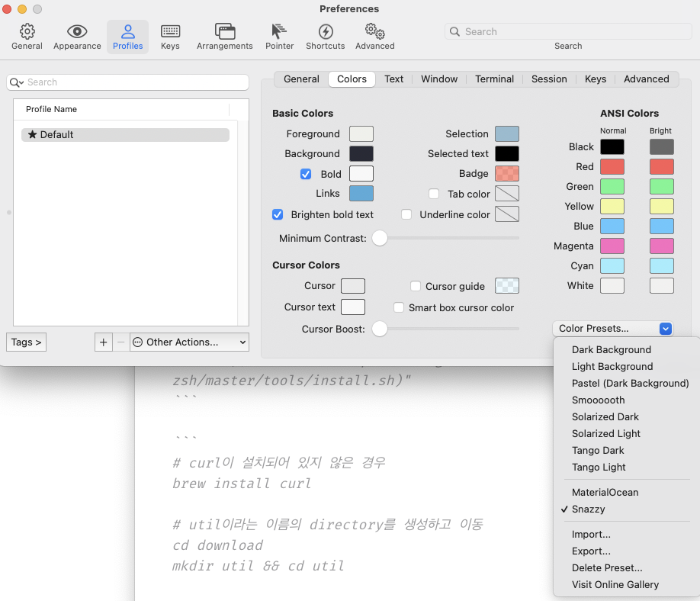Click Import... in presets menu
Viewport: 700px width, 601px height.
[x=627, y=534]
